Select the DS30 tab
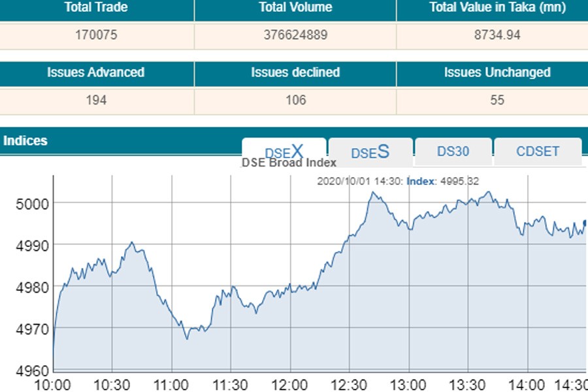588x392 pixels. click(453, 152)
